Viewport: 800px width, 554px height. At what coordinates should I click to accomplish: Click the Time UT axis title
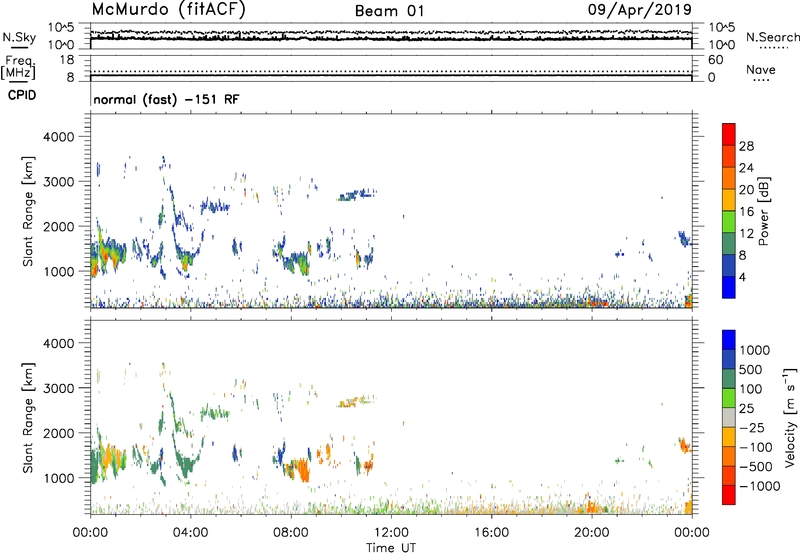[x=391, y=548]
